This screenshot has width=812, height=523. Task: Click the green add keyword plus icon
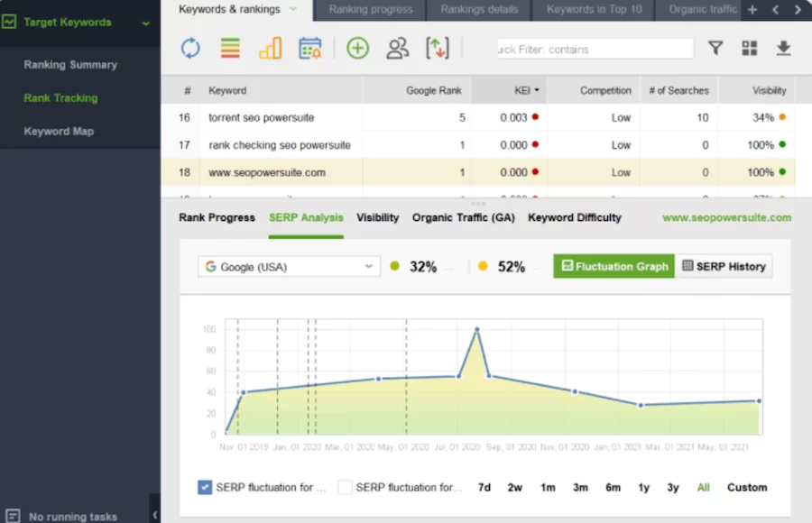coord(357,48)
